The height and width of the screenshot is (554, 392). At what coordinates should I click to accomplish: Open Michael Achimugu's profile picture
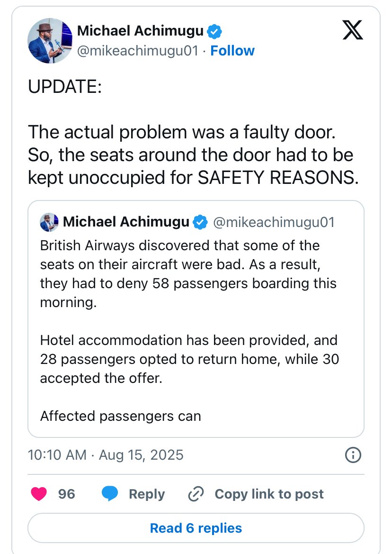click(x=50, y=41)
